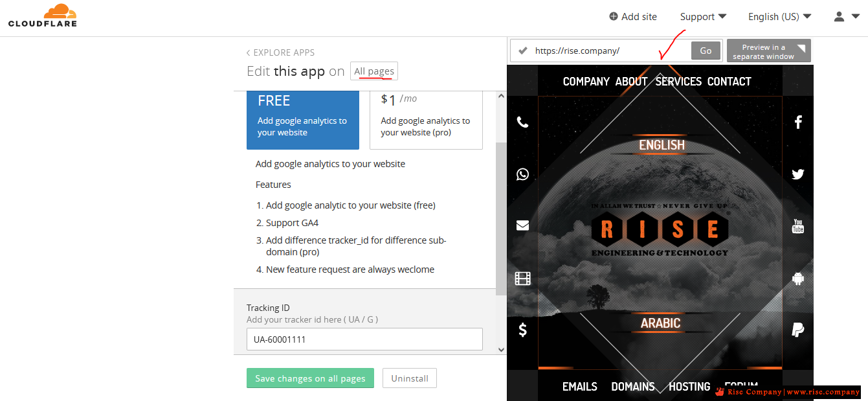Select the $1/mo pro plan card
Viewport: 868px width, 401px height.
tap(426, 120)
